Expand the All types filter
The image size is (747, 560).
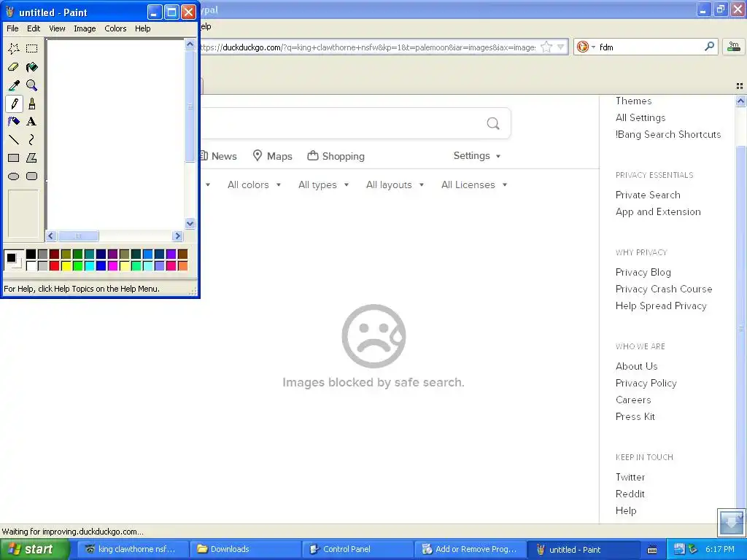323,184
